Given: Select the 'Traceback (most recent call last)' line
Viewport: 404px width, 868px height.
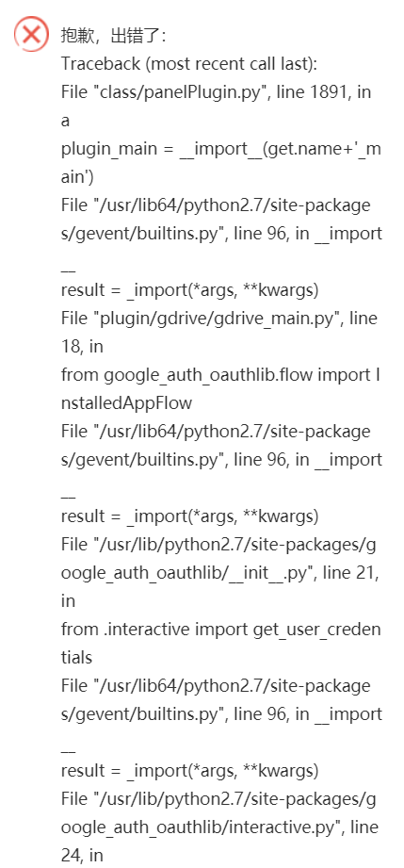Looking at the screenshot, I should pos(189,64).
